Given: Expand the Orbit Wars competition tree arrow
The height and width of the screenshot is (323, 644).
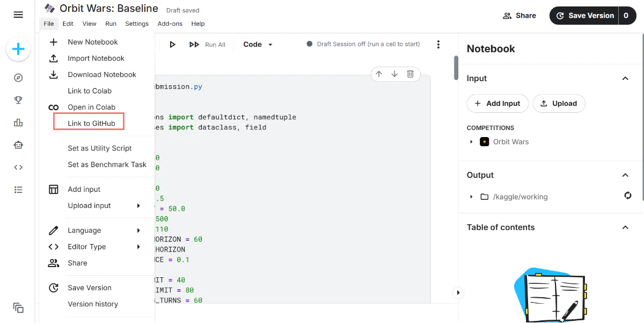Looking at the screenshot, I should point(471,142).
